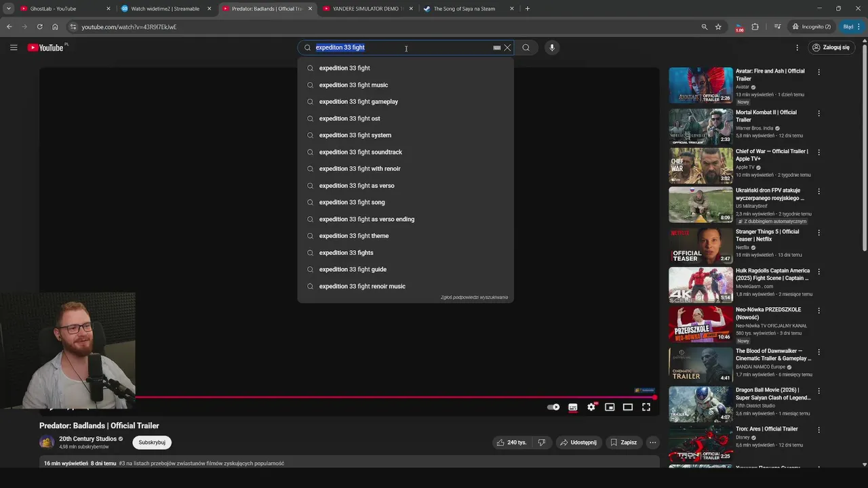Open options menu for Tron: Ares trailer
The image size is (868, 488).
click(818, 430)
